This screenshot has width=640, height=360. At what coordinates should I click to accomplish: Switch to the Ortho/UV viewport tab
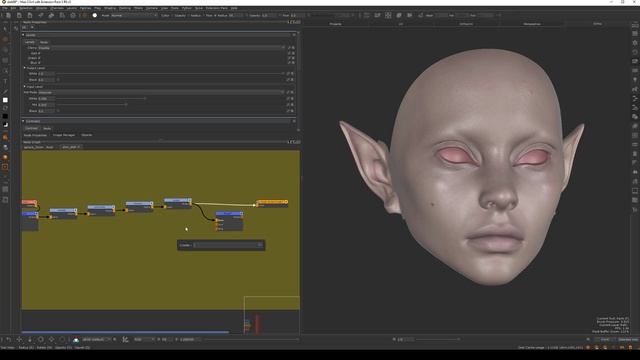coord(466,24)
